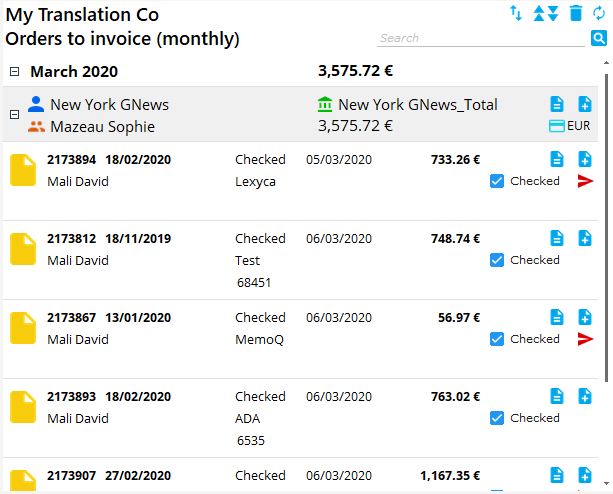Click add-document icon for order 2173812
Image resolution: width=613 pixels, height=494 pixels.
(585, 238)
